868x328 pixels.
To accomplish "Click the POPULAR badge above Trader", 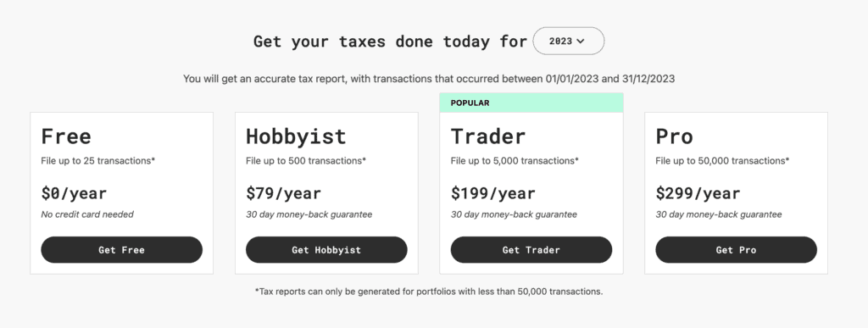I will click(531, 103).
